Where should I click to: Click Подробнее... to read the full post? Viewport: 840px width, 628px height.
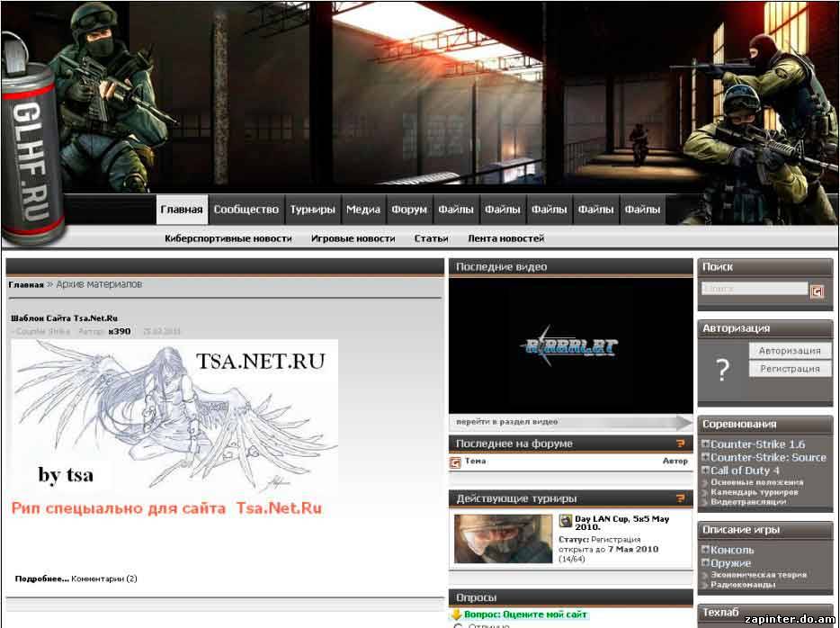(x=41, y=579)
